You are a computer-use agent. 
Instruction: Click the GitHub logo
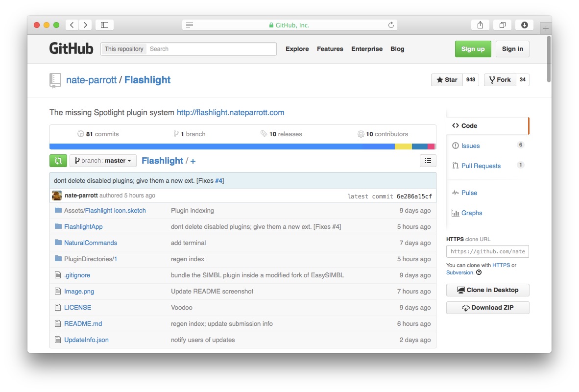[x=71, y=49]
